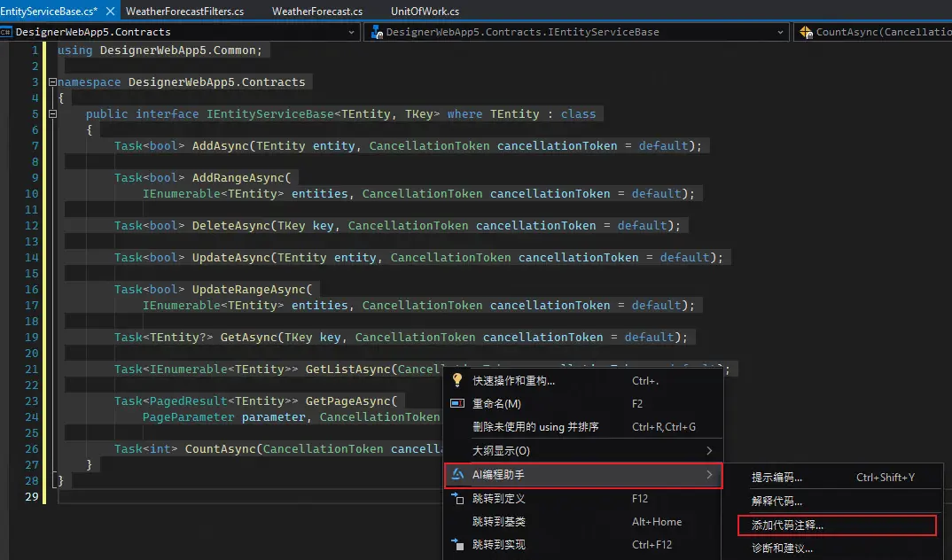Viewport: 952px width, 560px height.
Task: Switch to the WeatherForecast.cs tab
Action: [x=317, y=11]
